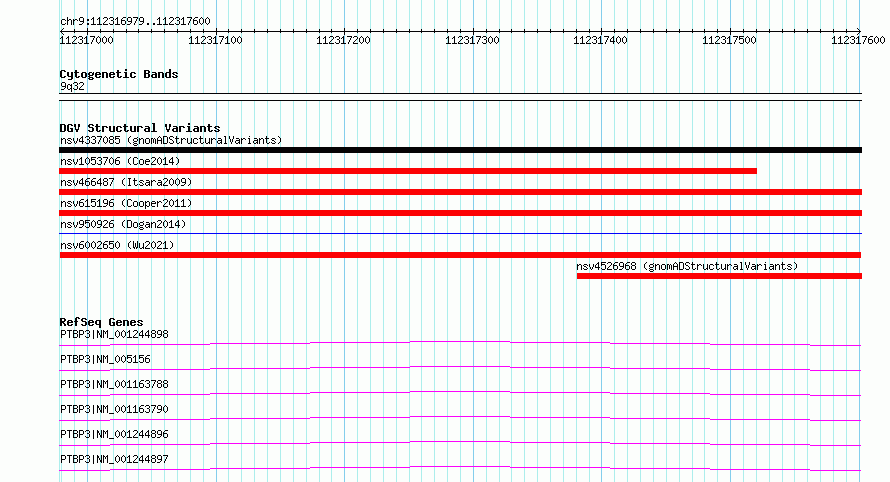Open the nsv6002650 (Wu2021) label

click(117, 245)
